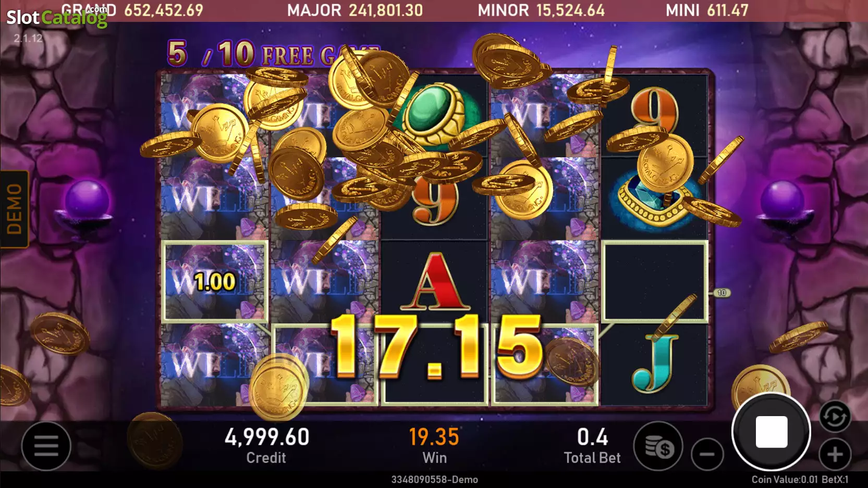Click the GRAND jackpot amount
Image resolution: width=868 pixels, height=488 pixels.
click(x=163, y=10)
